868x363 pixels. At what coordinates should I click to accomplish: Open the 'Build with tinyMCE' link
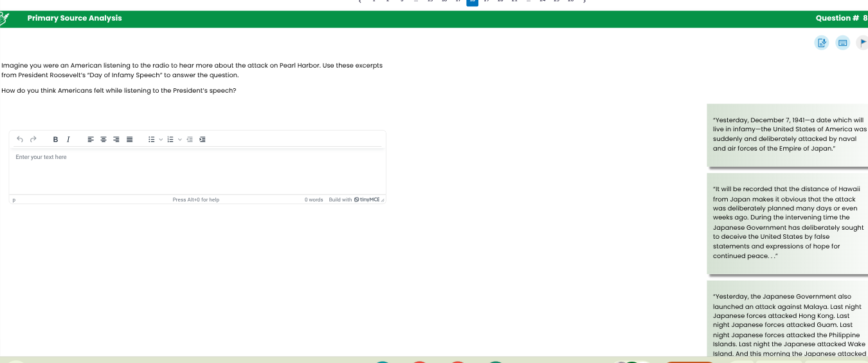coord(354,200)
